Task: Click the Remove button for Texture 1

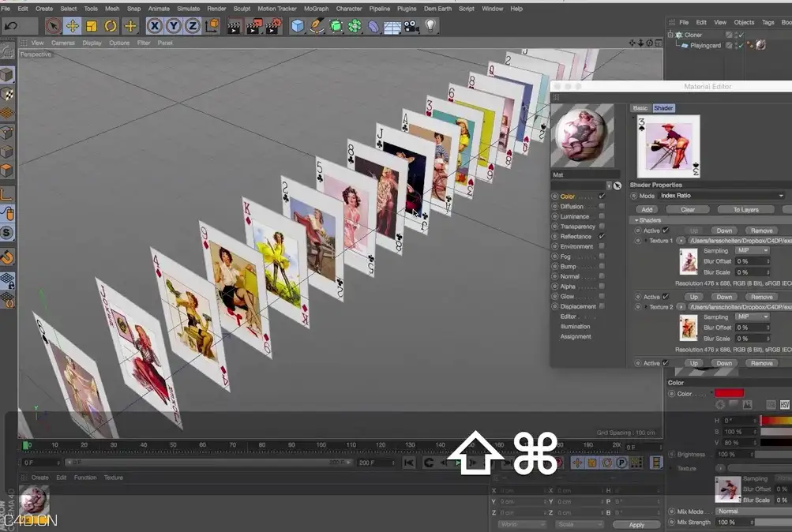Action: coord(762,230)
